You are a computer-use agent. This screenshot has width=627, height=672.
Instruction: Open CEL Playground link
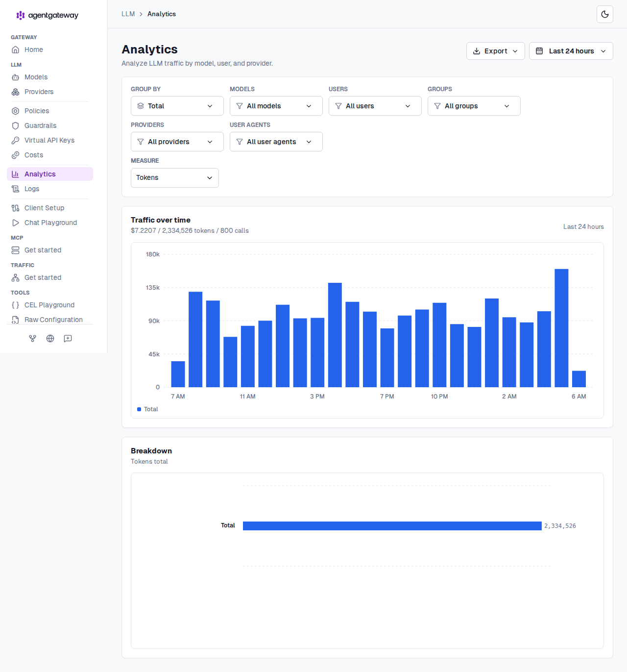point(50,305)
